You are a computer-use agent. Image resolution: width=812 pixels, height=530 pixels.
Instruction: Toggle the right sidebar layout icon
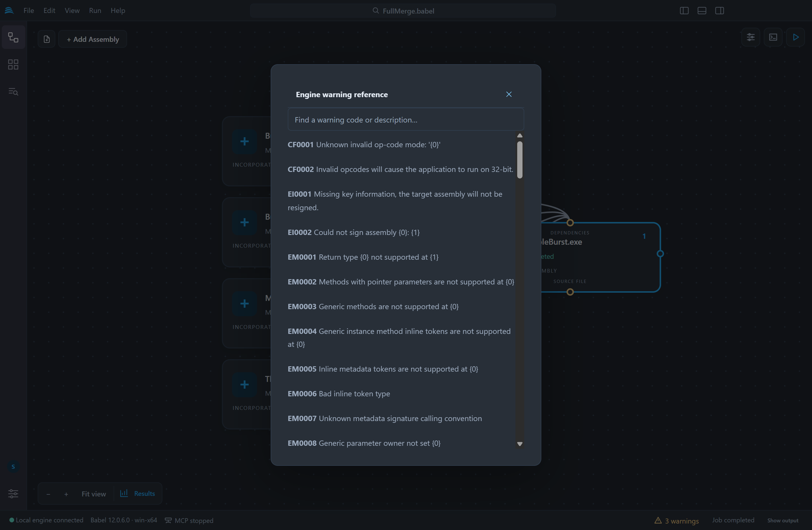tap(720, 11)
